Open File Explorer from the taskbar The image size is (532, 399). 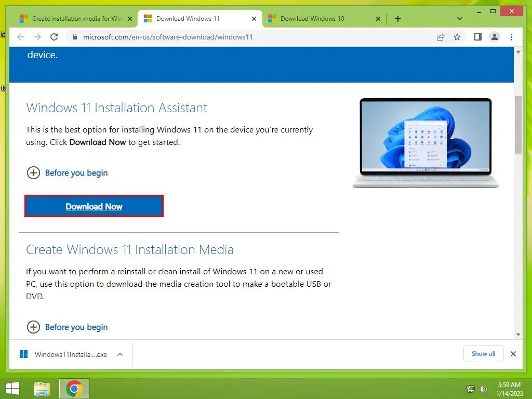click(42, 389)
